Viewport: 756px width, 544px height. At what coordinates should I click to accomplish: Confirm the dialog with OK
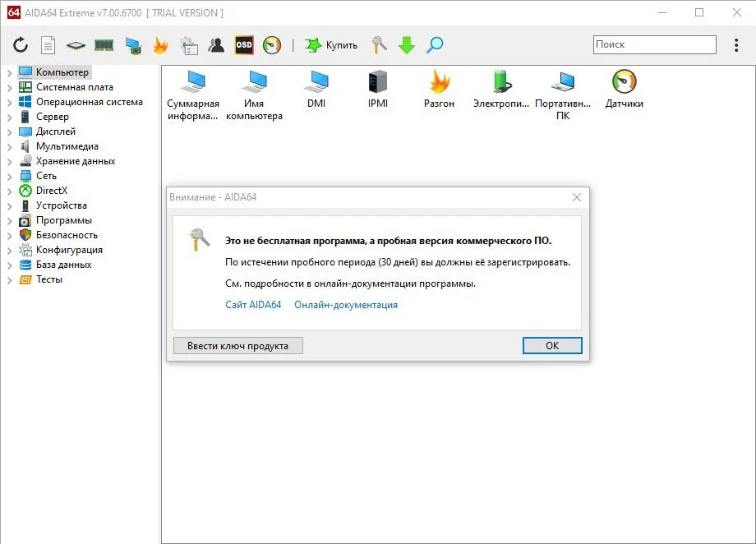[x=552, y=346]
